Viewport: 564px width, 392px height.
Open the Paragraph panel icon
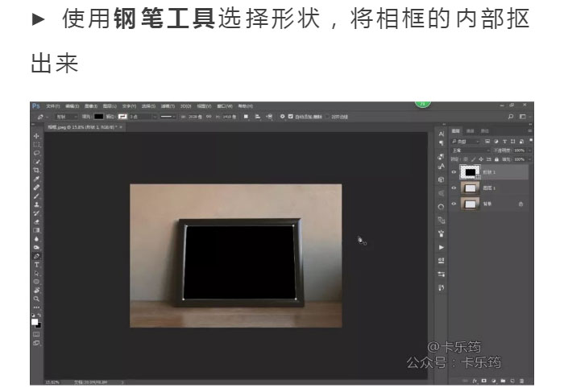pos(442,142)
